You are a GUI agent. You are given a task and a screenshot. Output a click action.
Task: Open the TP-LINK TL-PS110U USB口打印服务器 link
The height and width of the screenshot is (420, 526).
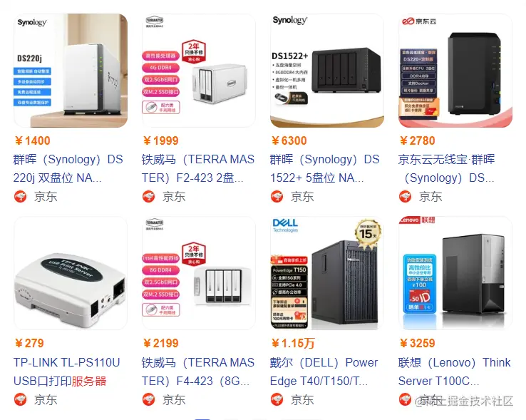[x=67, y=372]
